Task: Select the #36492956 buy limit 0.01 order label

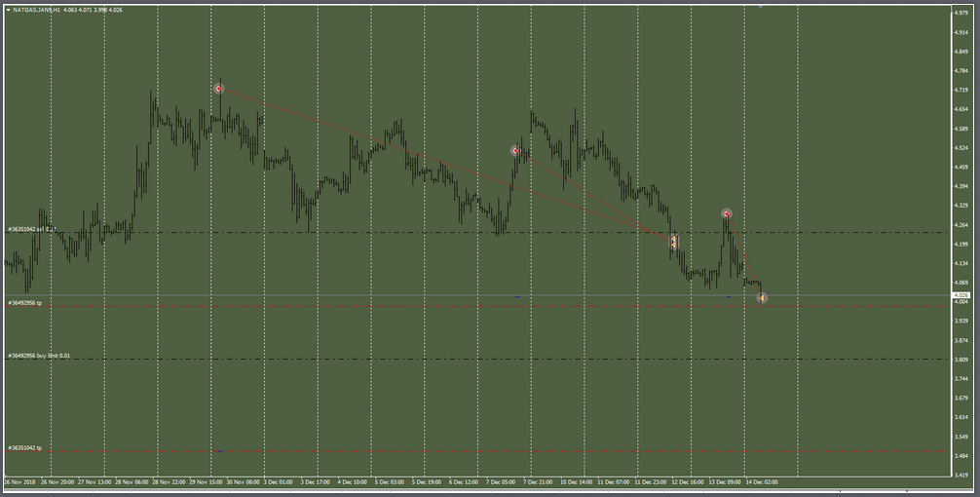Action: [x=39, y=356]
